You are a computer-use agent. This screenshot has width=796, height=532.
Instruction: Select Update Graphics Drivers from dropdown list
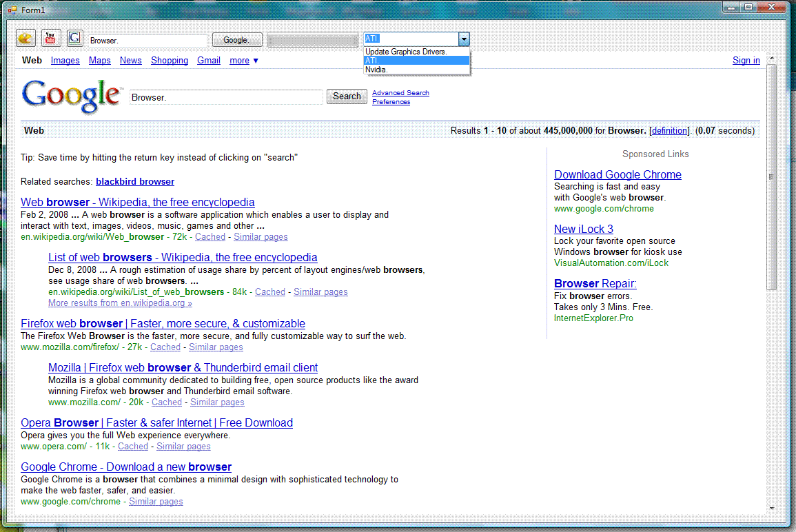pyautogui.click(x=417, y=52)
